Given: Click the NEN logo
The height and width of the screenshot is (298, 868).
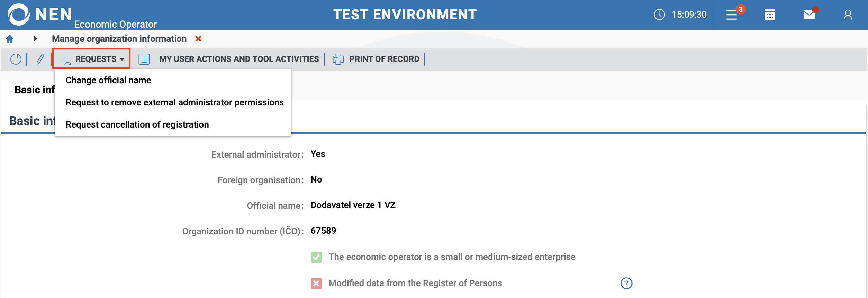Looking at the screenshot, I should point(19,15).
